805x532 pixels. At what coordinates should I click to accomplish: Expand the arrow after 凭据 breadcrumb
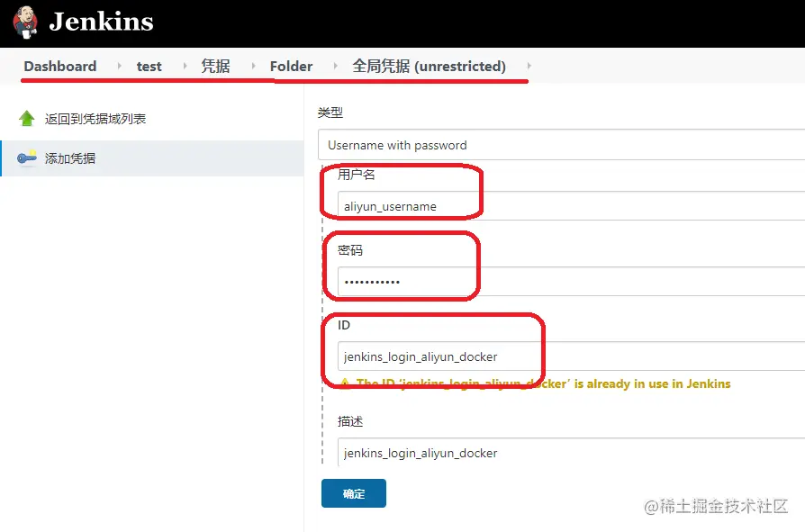click(254, 66)
